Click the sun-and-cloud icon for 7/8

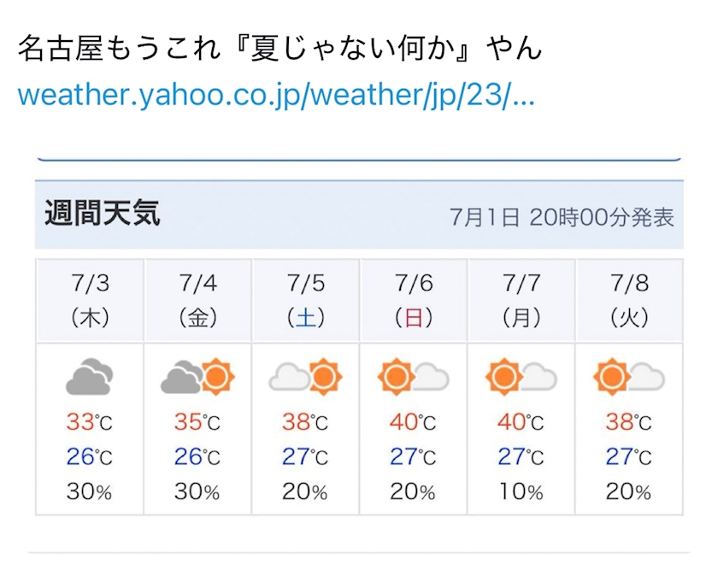click(629, 376)
